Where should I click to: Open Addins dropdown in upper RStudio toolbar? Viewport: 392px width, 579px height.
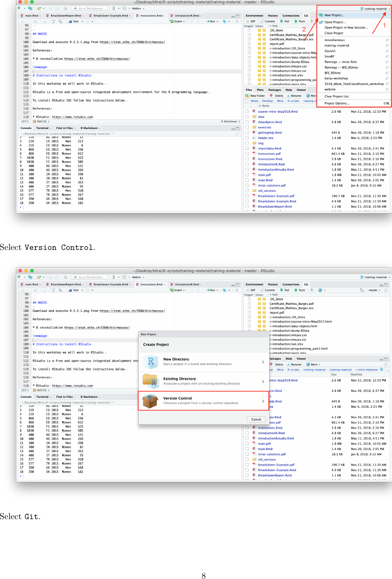(138, 8)
